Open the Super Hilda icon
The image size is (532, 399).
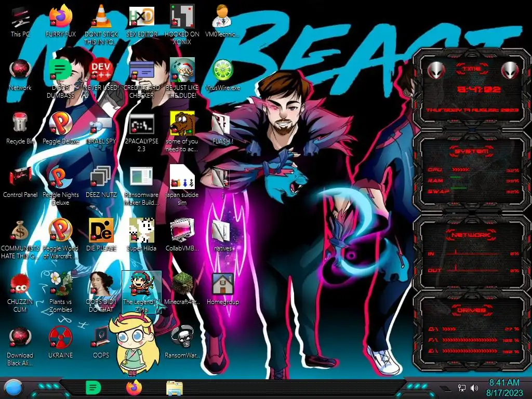click(x=141, y=230)
